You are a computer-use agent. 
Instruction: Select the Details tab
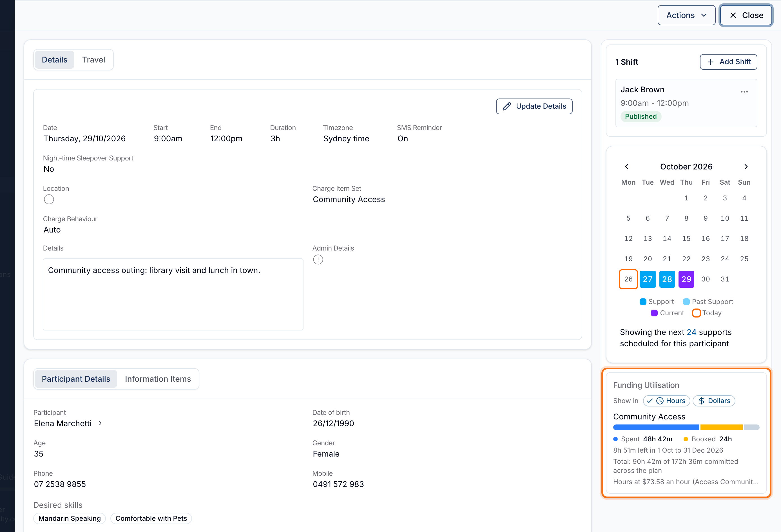click(54, 60)
